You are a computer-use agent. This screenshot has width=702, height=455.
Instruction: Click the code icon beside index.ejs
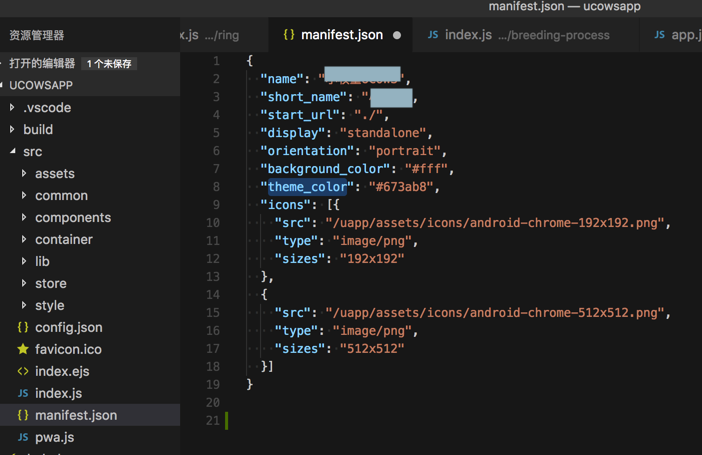pyautogui.click(x=23, y=371)
